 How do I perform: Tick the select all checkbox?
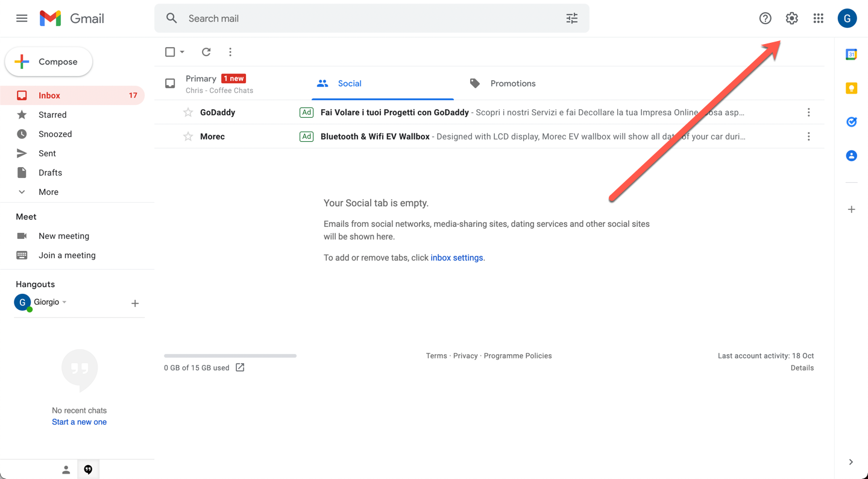pos(170,52)
